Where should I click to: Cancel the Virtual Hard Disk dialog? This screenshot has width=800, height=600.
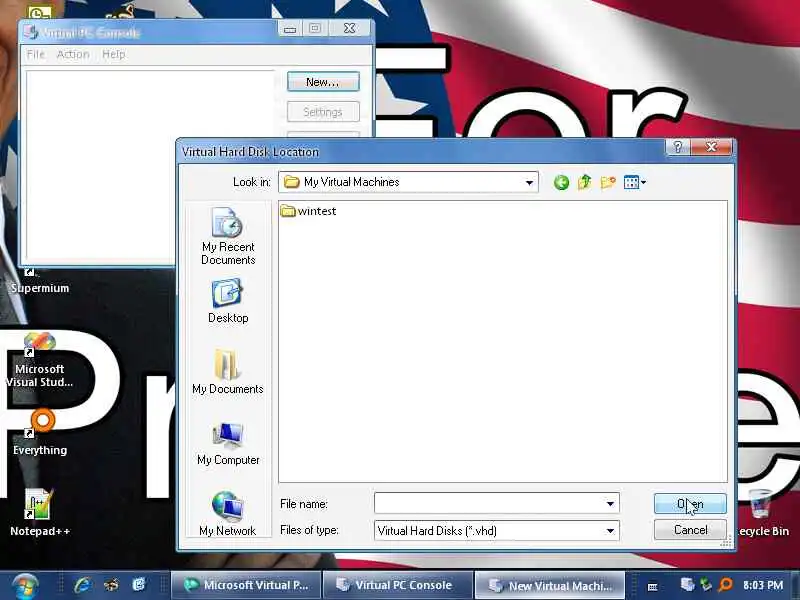pyautogui.click(x=690, y=530)
